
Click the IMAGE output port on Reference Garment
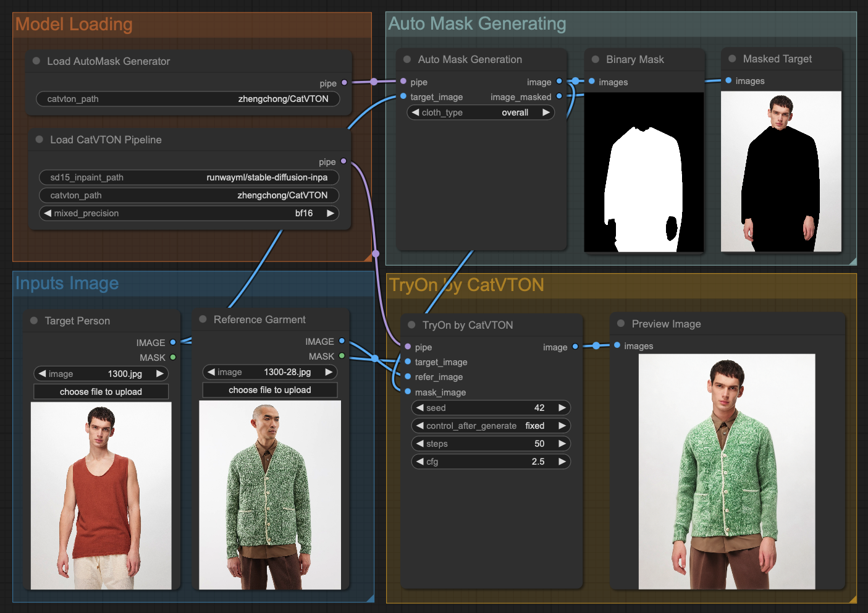click(342, 341)
